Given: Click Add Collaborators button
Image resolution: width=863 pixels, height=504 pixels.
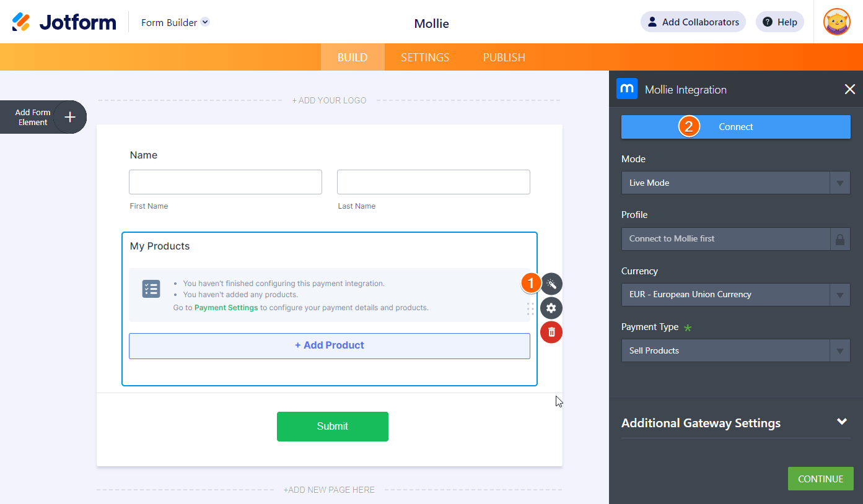Looking at the screenshot, I should pos(693,22).
